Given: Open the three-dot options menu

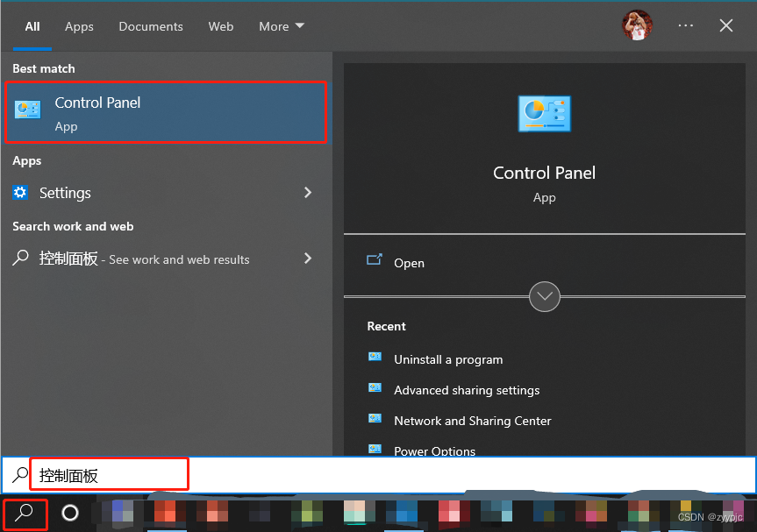Looking at the screenshot, I should tap(686, 25).
